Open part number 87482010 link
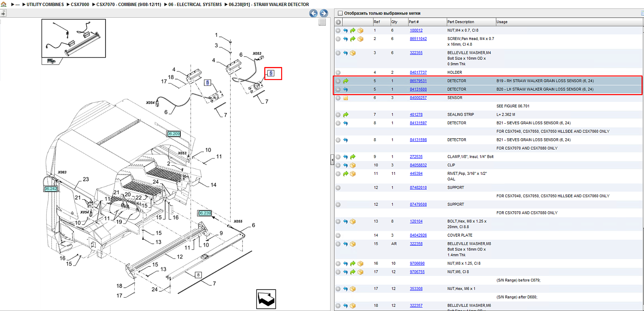The image size is (644, 311). 418,188
